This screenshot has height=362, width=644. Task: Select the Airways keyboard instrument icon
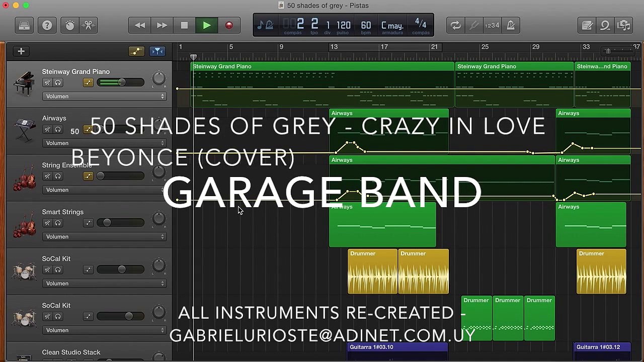pos(24,130)
